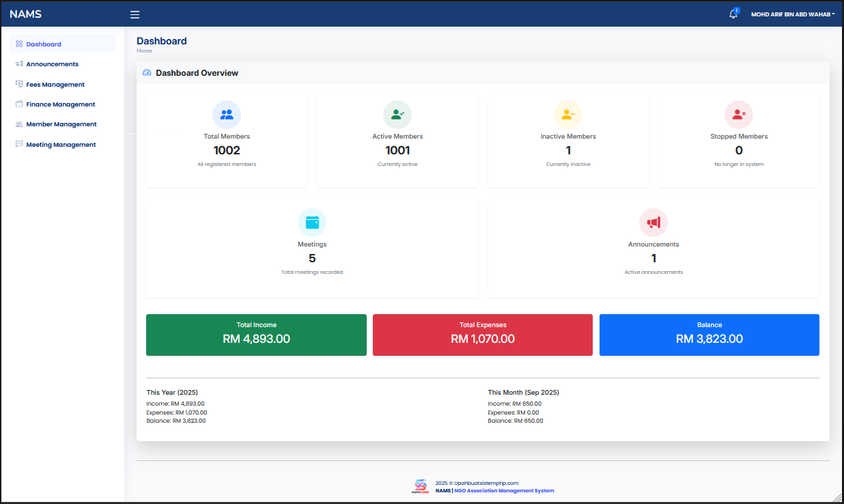The image size is (844, 504).
Task: Select Dashboard in the sidebar
Action: [63, 44]
